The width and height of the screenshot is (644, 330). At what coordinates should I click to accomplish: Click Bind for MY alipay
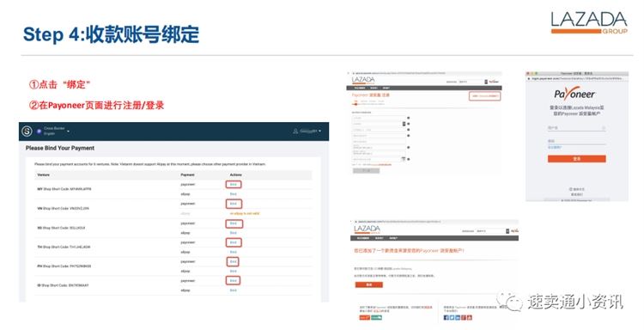point(234,194)
